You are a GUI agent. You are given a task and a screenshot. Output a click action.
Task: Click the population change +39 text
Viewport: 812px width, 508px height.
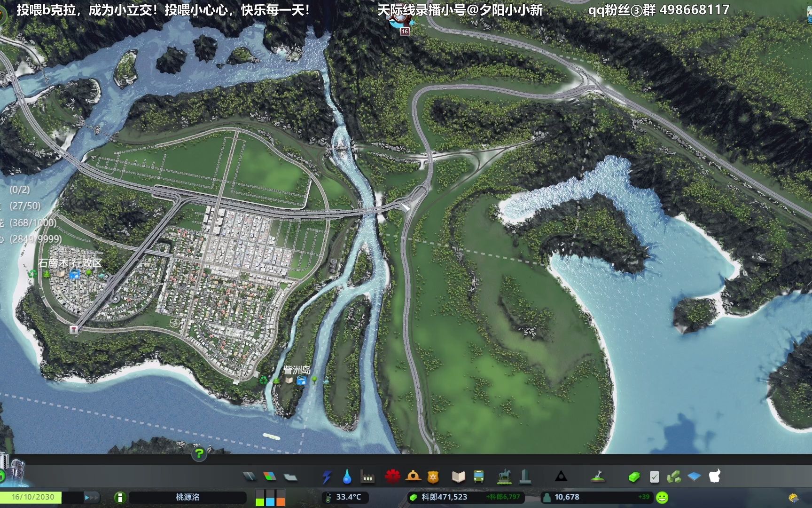(644, 497)
